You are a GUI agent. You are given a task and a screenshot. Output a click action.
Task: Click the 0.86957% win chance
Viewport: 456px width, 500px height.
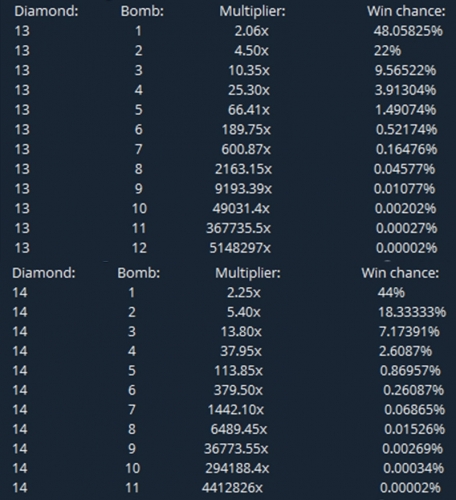pyautogui.click(x=410, y=371)
